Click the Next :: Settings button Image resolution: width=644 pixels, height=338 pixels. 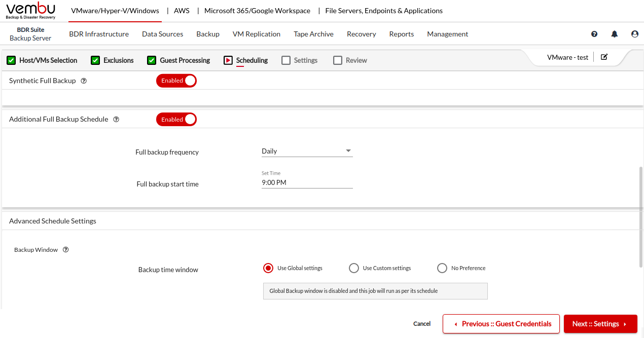tap(600, 324)
